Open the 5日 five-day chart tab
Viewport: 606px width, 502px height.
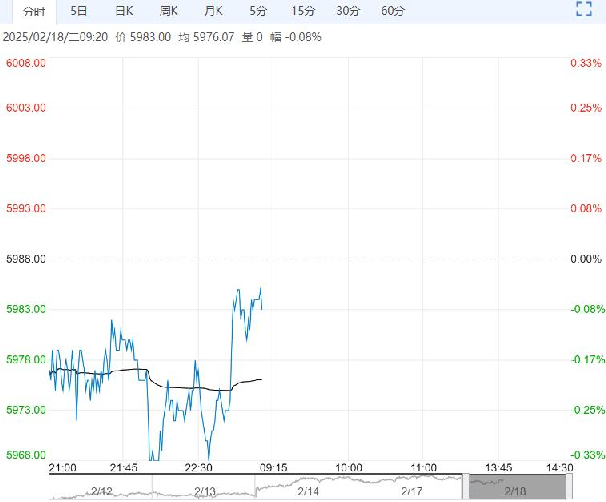79,11
